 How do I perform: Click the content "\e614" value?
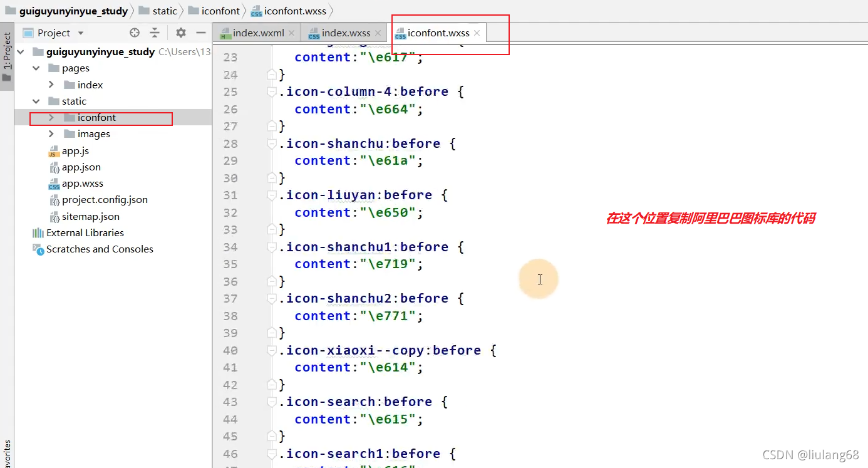click(388, 367)
